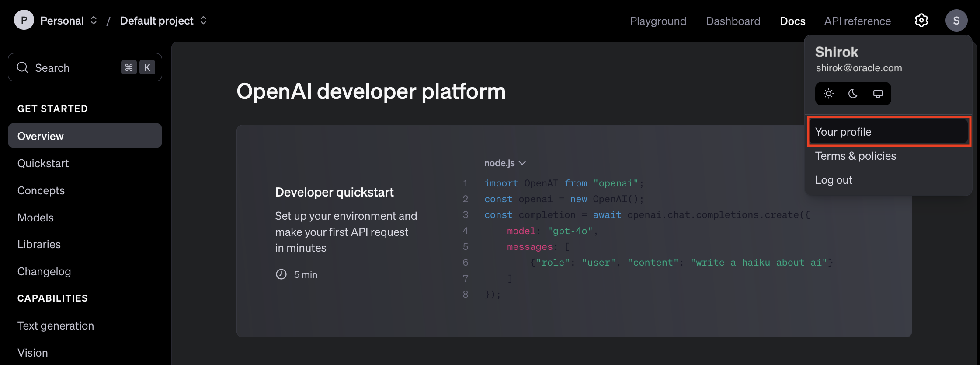Viewport: 980px width, 365px height.
Task: Click the K shortcut key badge
Action: click(x=147, y=67)
